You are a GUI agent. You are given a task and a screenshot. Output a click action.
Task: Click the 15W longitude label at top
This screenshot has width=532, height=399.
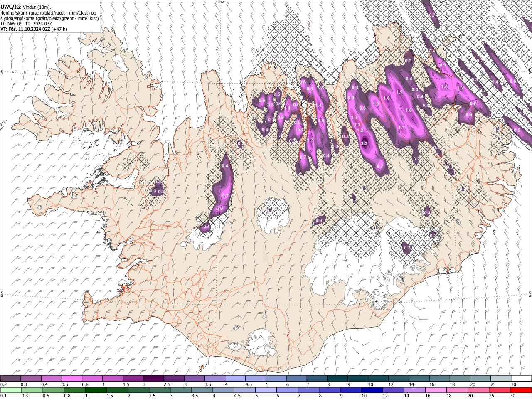click(440, 2)
